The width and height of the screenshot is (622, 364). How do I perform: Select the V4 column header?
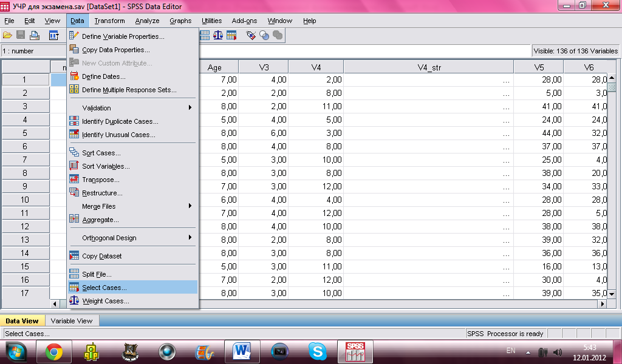click(316, 67)
